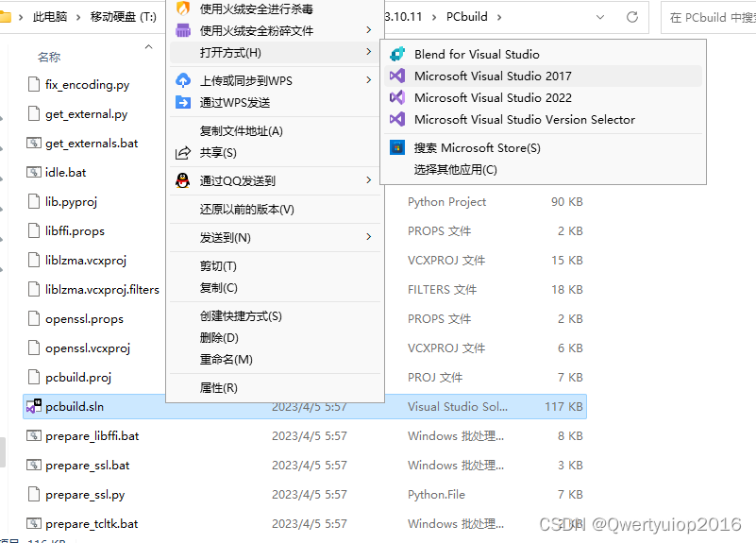Click the WPS send arrow icon
756x543 pixels.
tap(183, 102)
